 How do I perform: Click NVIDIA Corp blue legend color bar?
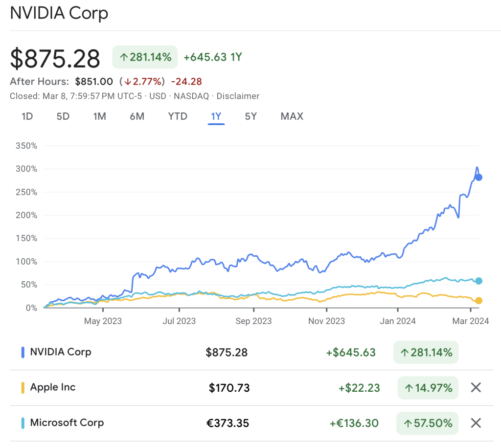click(23, 352)
